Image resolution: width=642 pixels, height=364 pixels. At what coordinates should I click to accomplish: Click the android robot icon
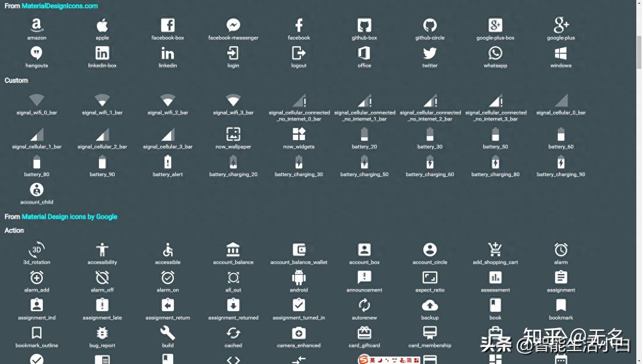299,277
